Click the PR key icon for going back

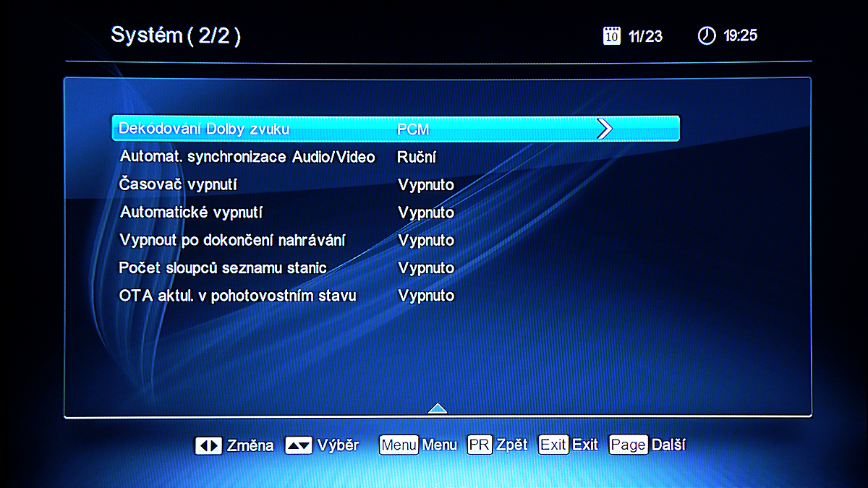click(x=481, y=445)
